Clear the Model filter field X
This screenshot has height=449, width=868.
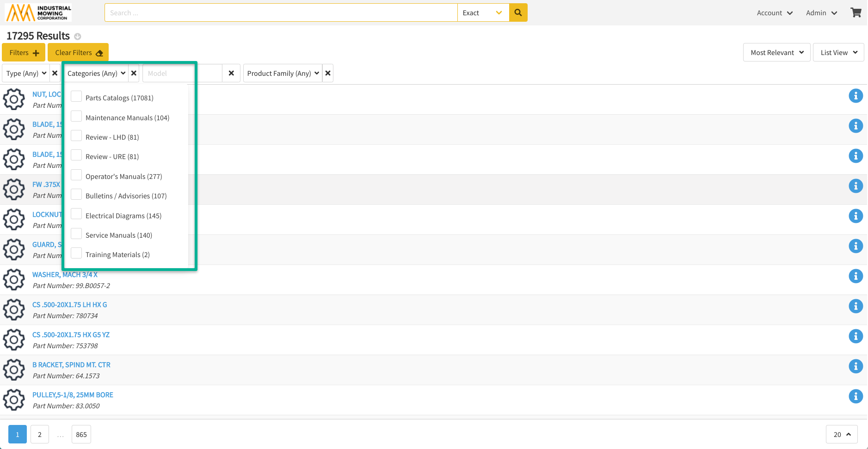tap(231, 73)
